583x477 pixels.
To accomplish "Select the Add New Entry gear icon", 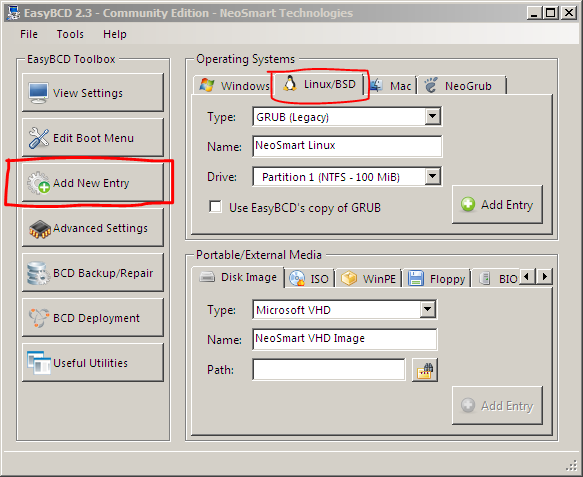I will click(38, 183).
